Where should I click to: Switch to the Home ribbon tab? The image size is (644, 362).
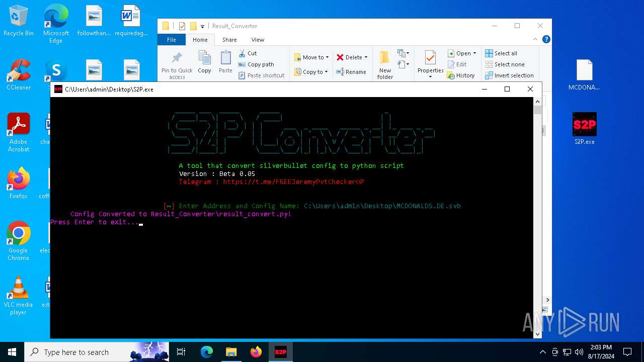(200, 40)
